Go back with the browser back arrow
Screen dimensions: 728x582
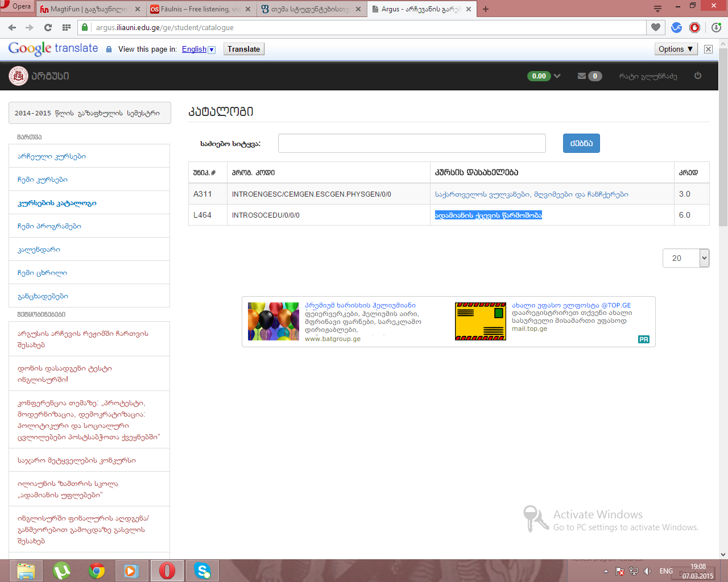pyautogui.click(x=12, y=27)
